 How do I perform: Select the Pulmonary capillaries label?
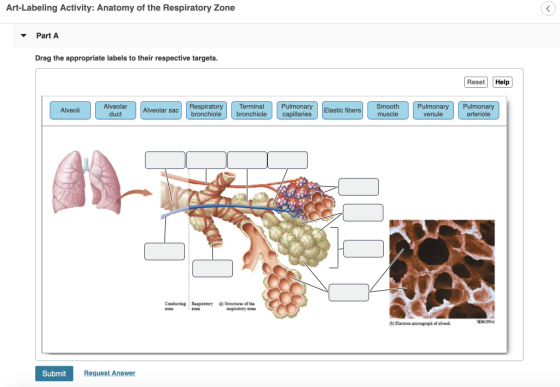point(297,110)
